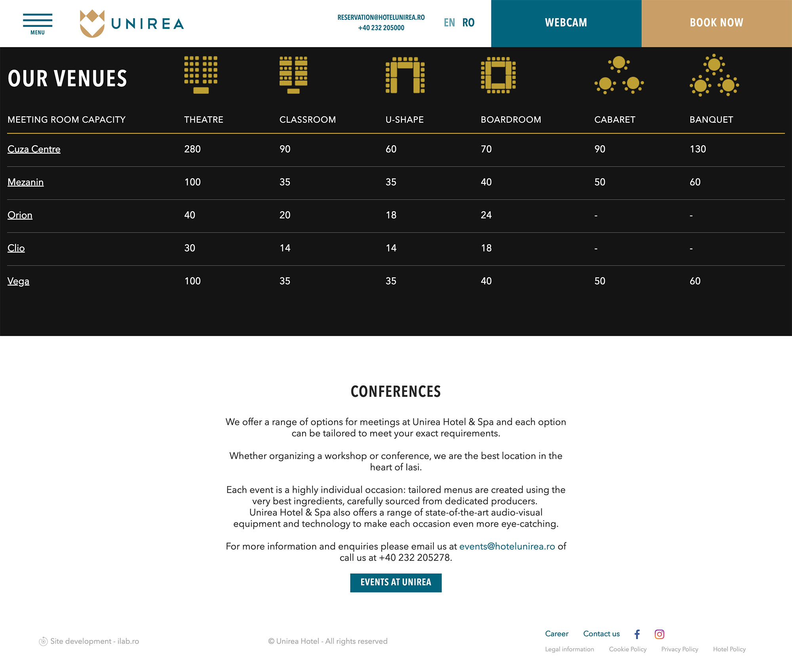This screenshot has width=792, height=672.
Task: Open the Cuza Centre venue link
Action: tap(34, 149)
